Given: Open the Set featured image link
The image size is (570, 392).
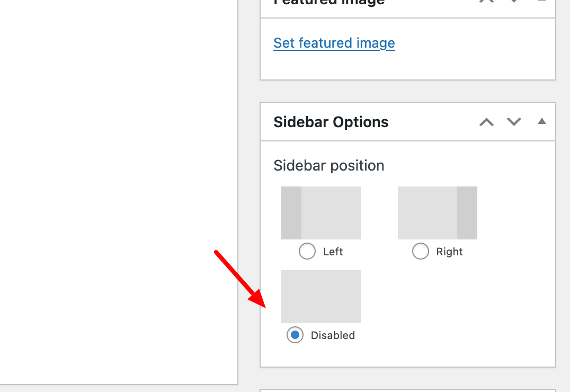Looking at the screenshot, I should pos(334,43).
